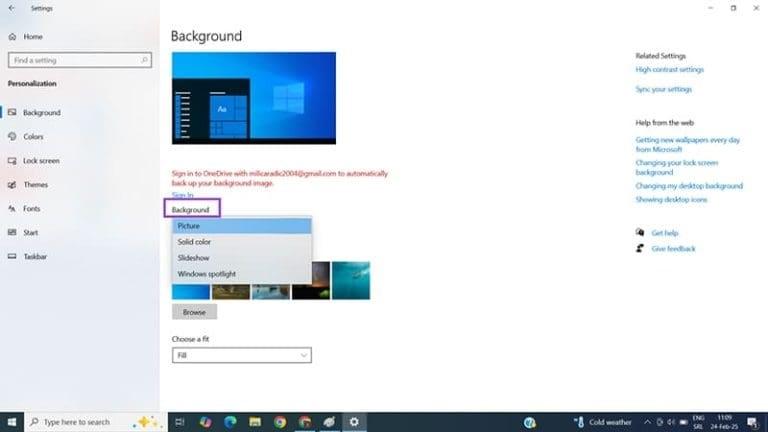Select the night sky tent wallpaper thumbnail
Screen dimensions: 768x432
click(x=320, y=280)
